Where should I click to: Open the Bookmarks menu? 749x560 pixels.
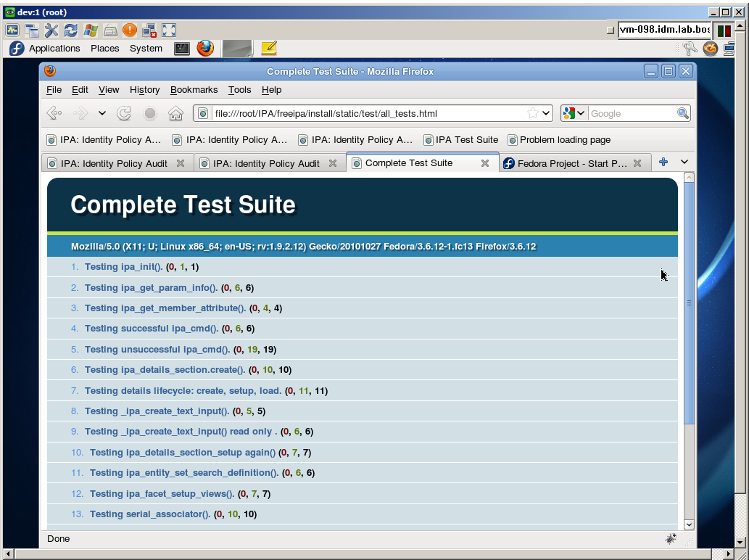click(194, 90)
